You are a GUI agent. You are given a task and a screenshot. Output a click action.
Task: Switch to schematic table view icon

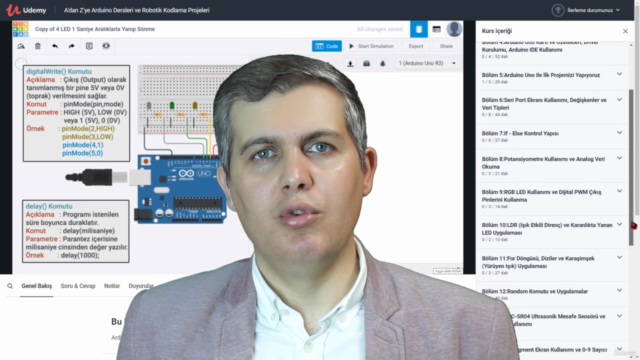click(x=436, y=29)
